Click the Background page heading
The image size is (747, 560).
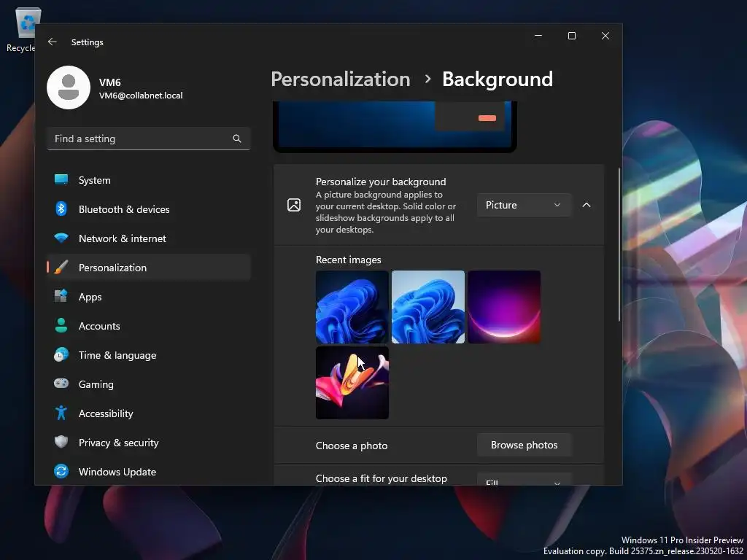pyautogui.click(x=498, y=79)
